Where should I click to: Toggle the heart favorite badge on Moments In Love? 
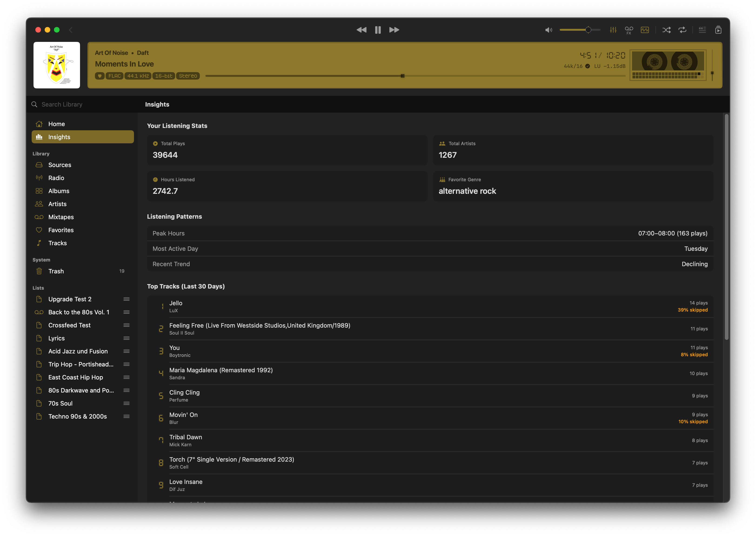pos(100,76)
